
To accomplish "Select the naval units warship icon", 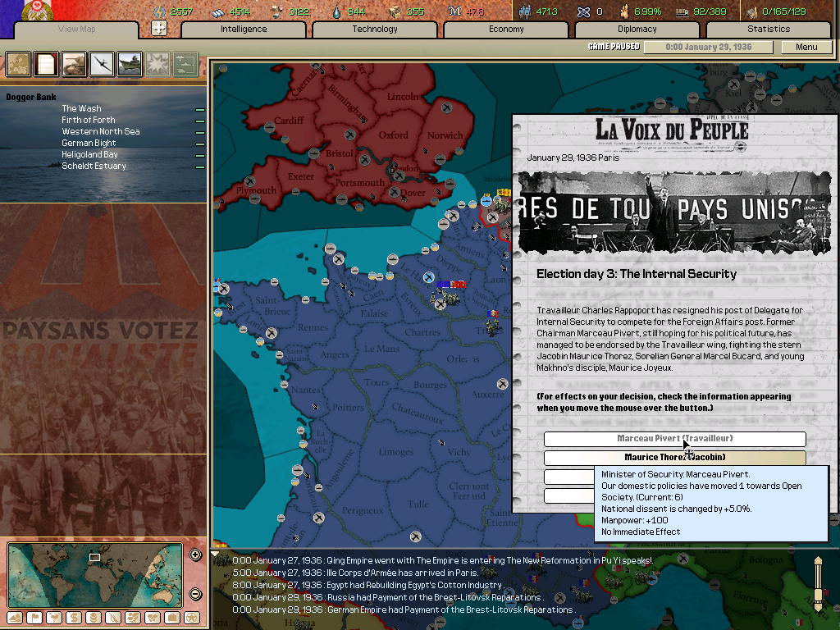I will (x=128, y=65).
